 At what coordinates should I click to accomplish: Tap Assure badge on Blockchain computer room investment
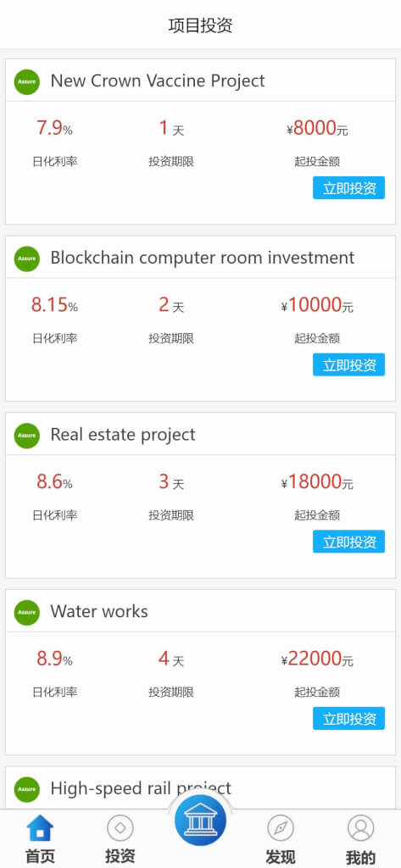coord(27,258)
